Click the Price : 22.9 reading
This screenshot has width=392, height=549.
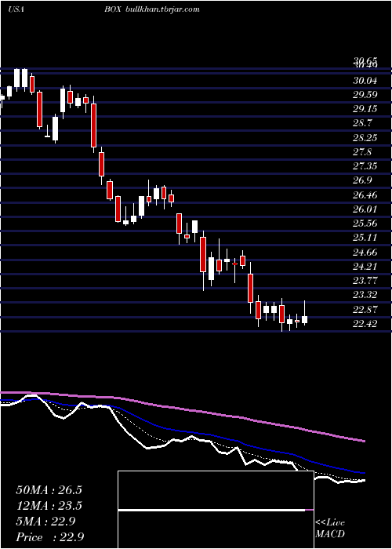(x=49, y=537)
